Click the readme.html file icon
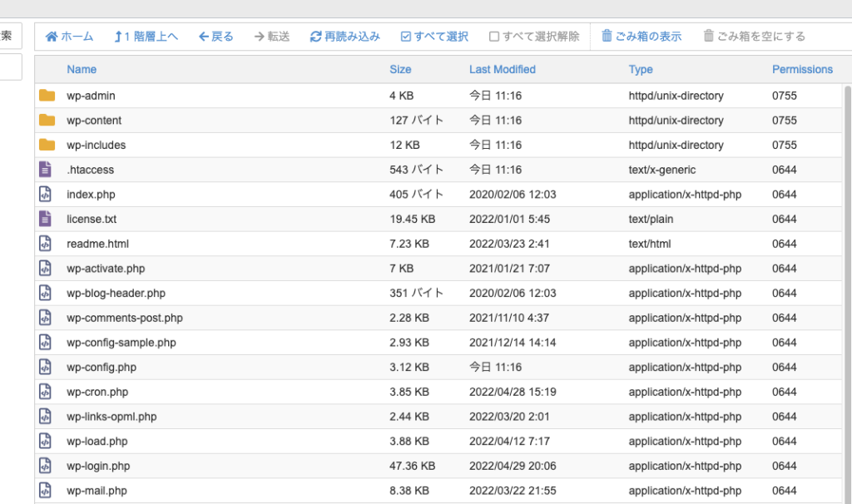This screenshot has width=852, height=504. click(45, 244)
